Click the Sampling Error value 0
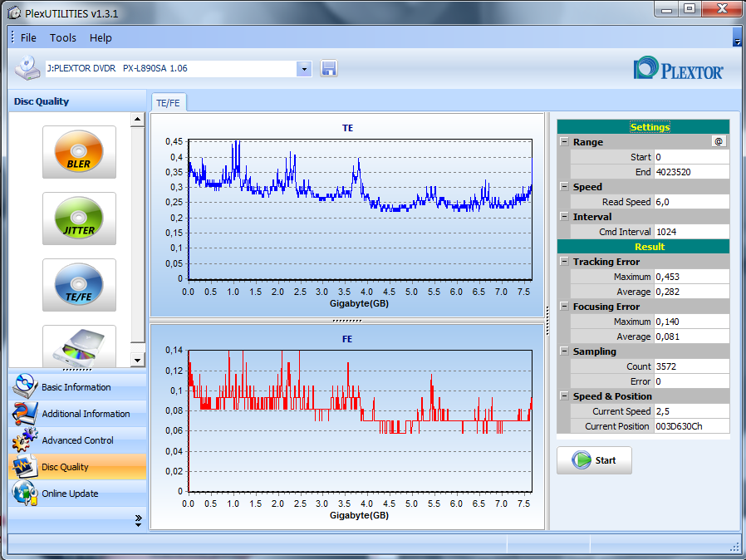Image resolution: width=746 pixels, height=560 pixels. (692, 381)
